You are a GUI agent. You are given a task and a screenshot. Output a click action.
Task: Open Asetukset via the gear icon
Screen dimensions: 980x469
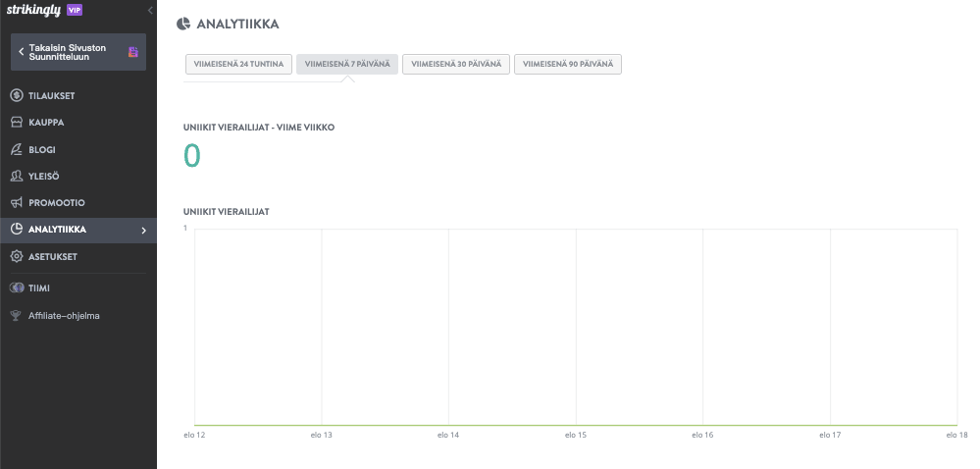point(17,256)
